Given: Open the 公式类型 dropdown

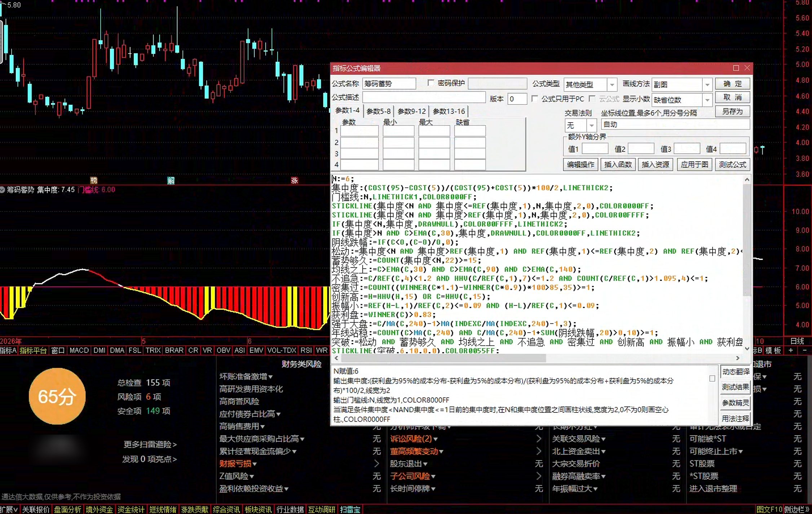Looking at the screenshot, I should coord(612,85).
